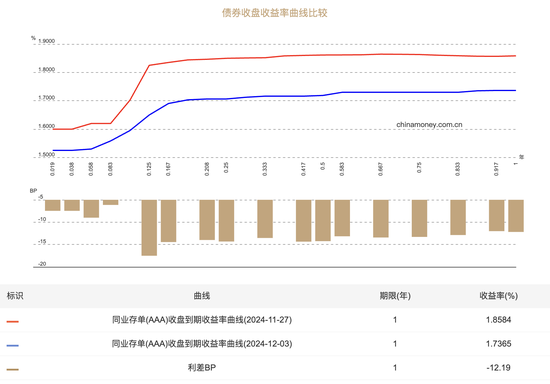Click the 0.019 x-axis term label
This screenshot has width=550, height=384.
pyautogui.click(x=52, y=169)
